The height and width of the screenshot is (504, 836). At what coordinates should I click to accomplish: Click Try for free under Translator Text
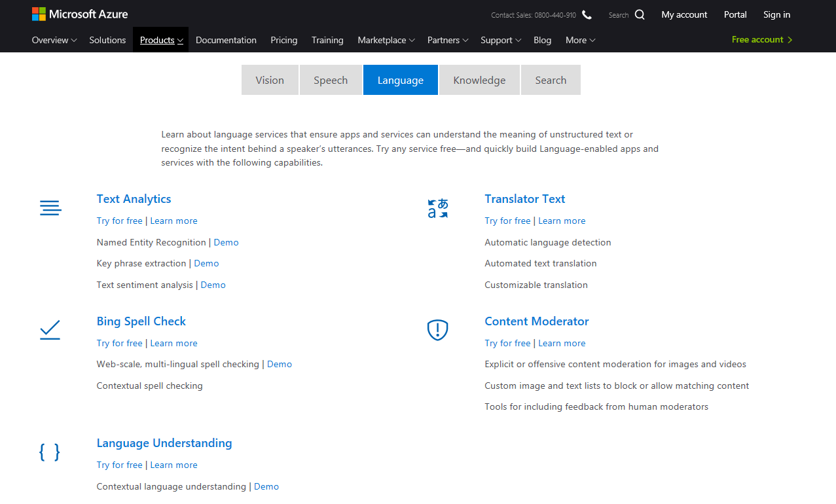pos(507,221)
